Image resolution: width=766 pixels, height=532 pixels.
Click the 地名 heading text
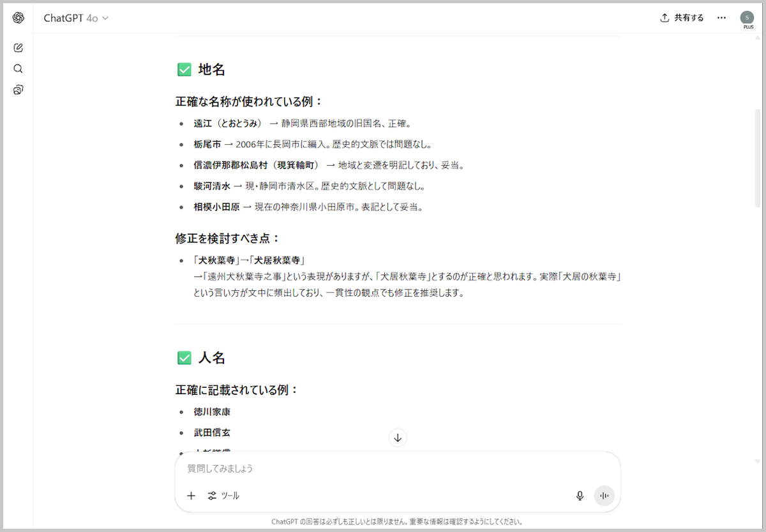click(211, 70)
